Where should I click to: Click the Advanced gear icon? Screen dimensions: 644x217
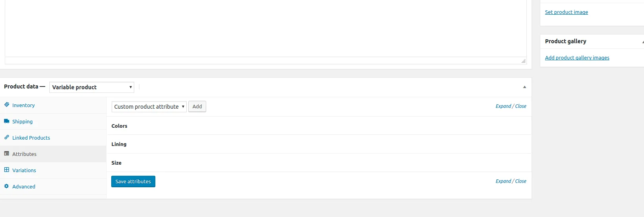pos(7,186)
